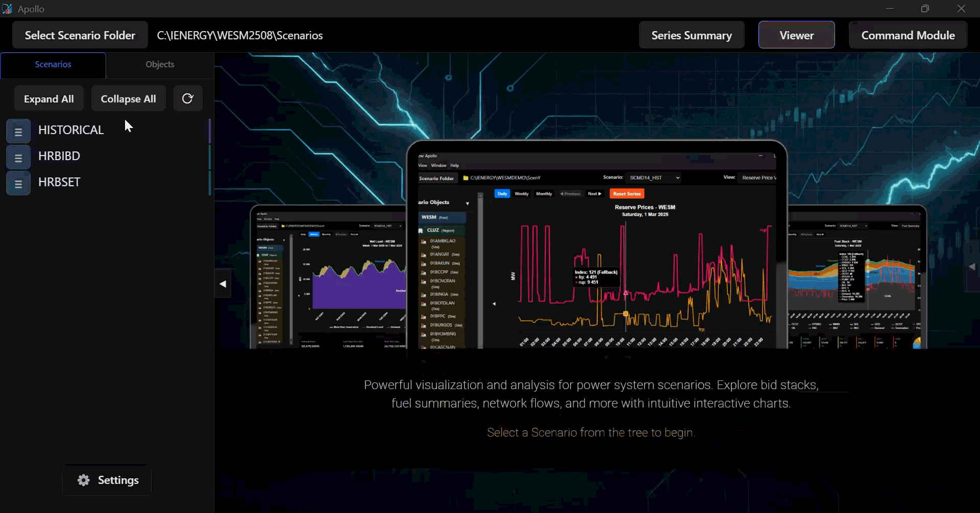Collapse all scenario tree nodes

pyautogui.click(x=128, y=98)
